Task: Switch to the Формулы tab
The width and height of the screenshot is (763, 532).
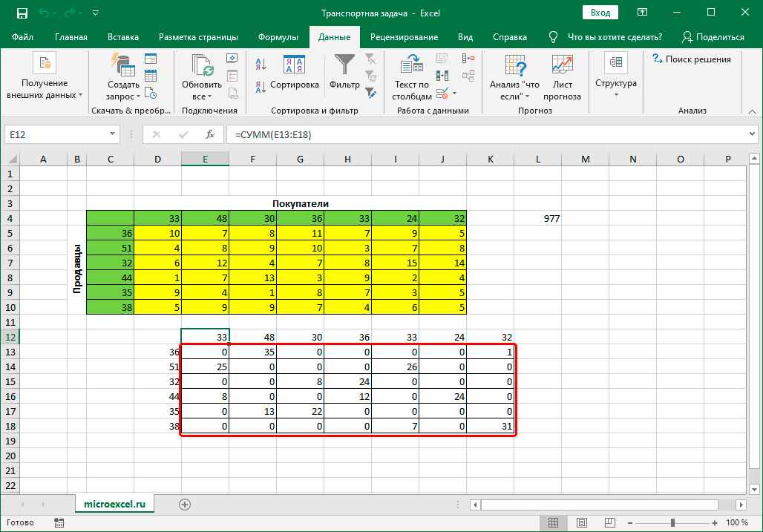Action: 278,37
